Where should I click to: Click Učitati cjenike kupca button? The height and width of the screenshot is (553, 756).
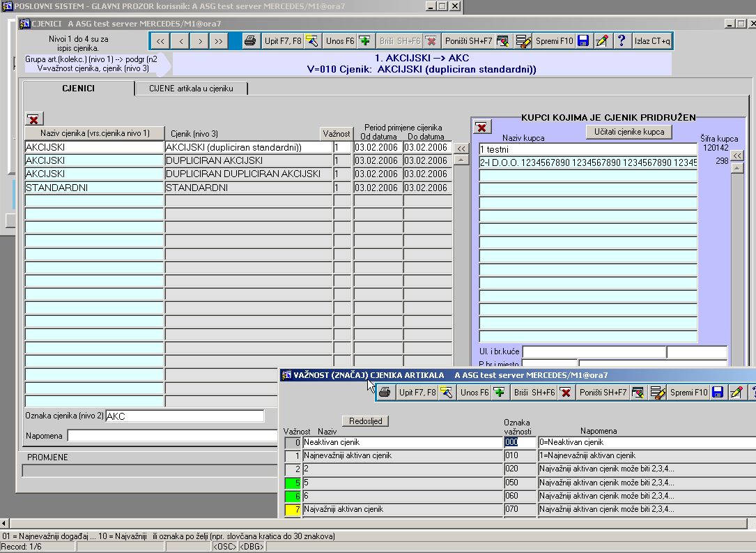point(629,132)
